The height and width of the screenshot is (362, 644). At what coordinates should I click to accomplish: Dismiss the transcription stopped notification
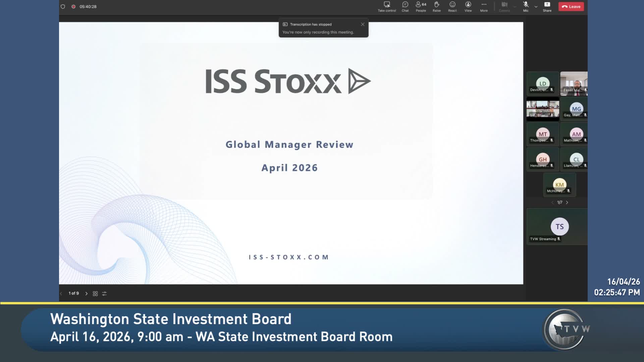click(x=363, y=24)
